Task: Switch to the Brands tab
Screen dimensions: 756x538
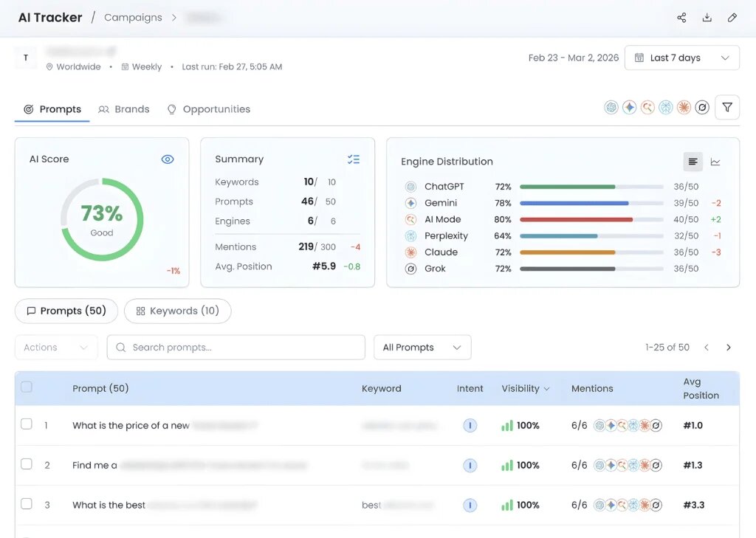Action: pyautogui.click(x=124, y=109)
